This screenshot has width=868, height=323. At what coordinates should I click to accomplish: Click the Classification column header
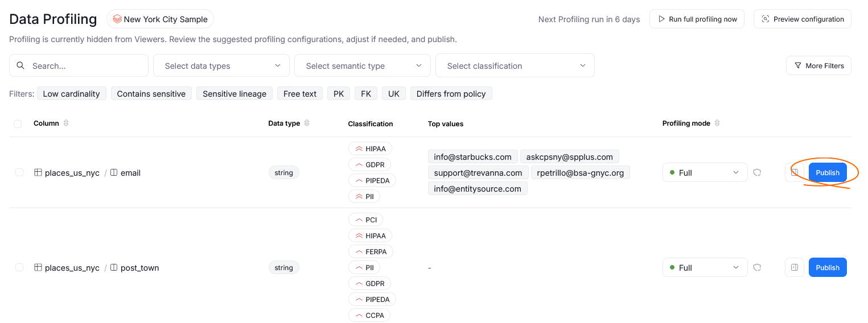click(x=371, y=123)
